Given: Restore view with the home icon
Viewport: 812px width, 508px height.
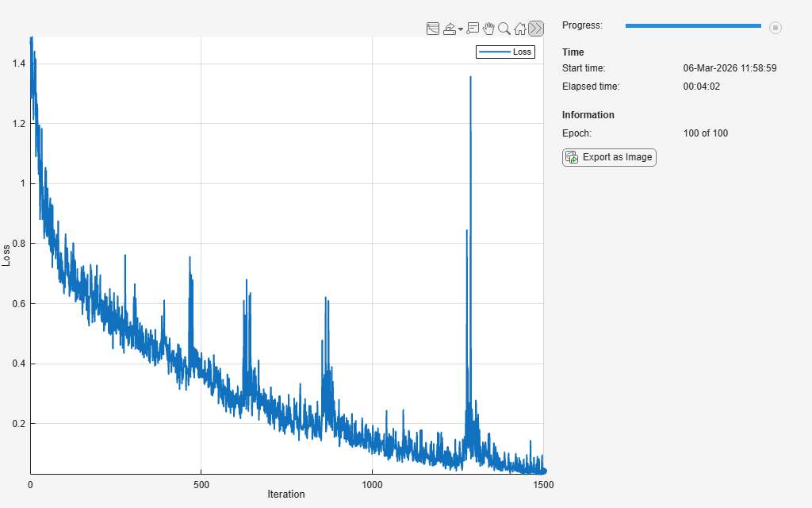Looking at the screenshot, I should tap(520, 29).
